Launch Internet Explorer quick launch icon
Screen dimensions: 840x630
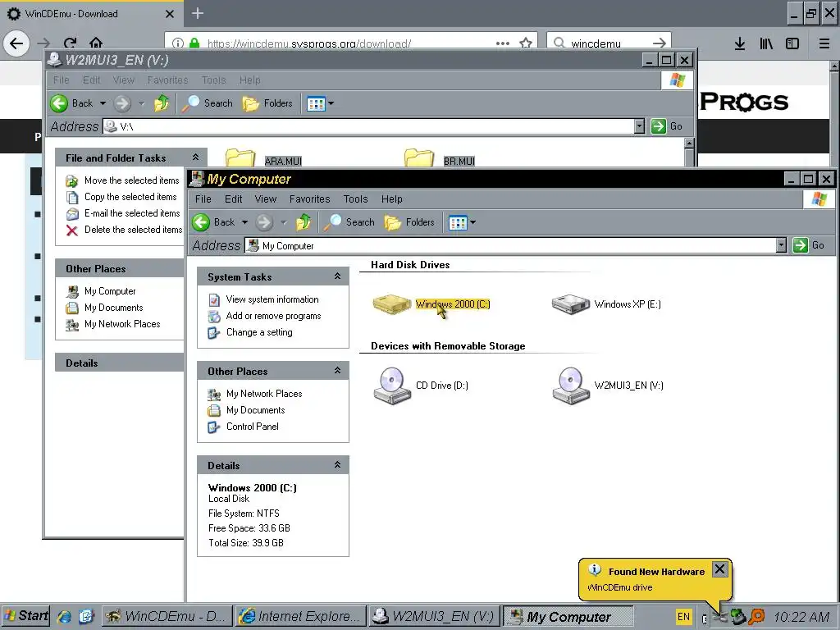click(64, 617)
